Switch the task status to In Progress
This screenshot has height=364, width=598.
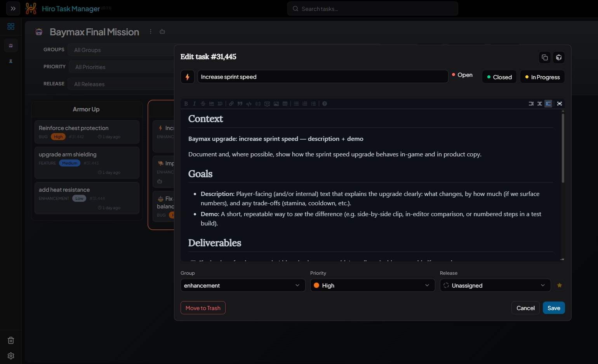click(542, 76)
